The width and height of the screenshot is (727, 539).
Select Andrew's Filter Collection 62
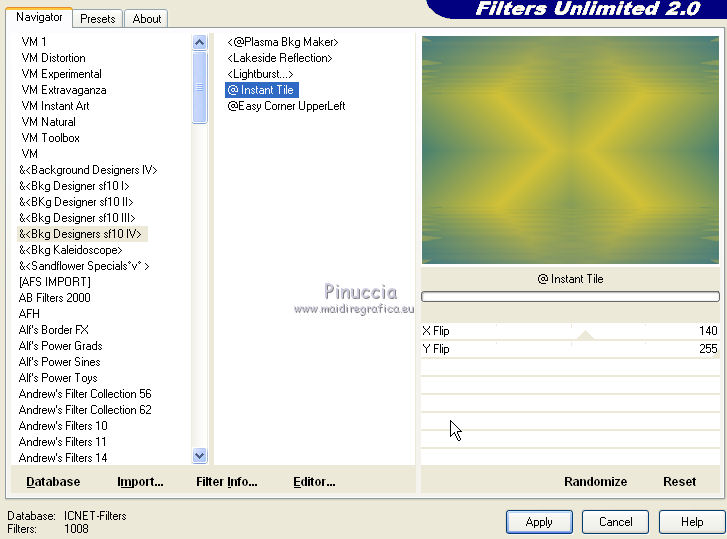coord(85,410)
